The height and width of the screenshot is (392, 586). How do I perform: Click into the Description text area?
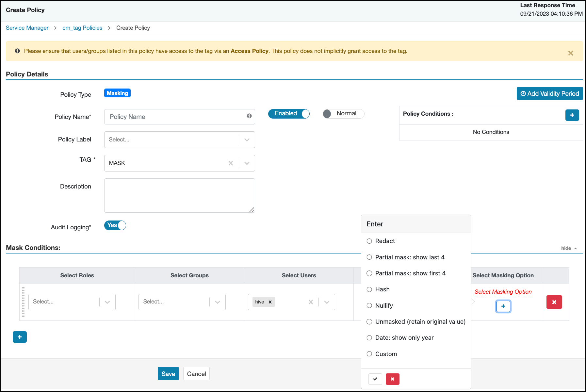(x=179, y=195)
